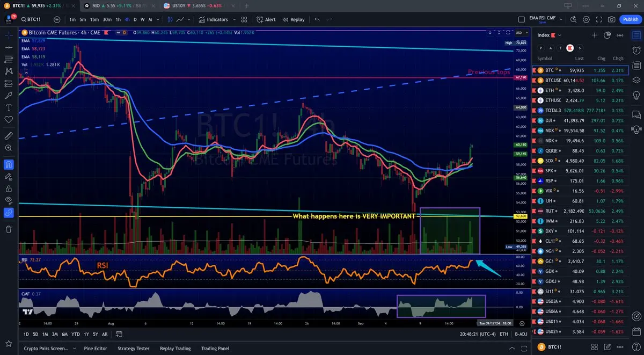Open favorites star toolbar at bottom left
This screenshot has height=355, width=644.
[9, 343]
